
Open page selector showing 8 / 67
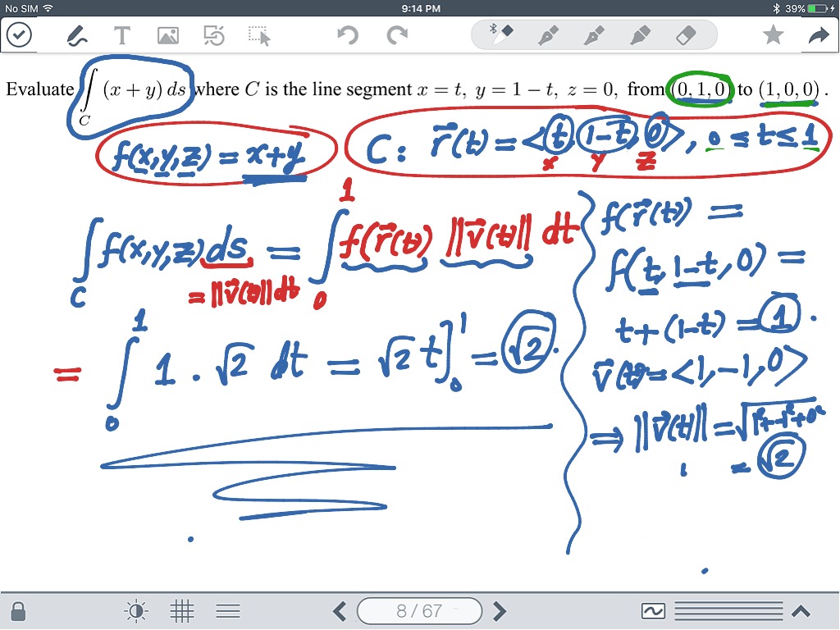coord(419,611)
